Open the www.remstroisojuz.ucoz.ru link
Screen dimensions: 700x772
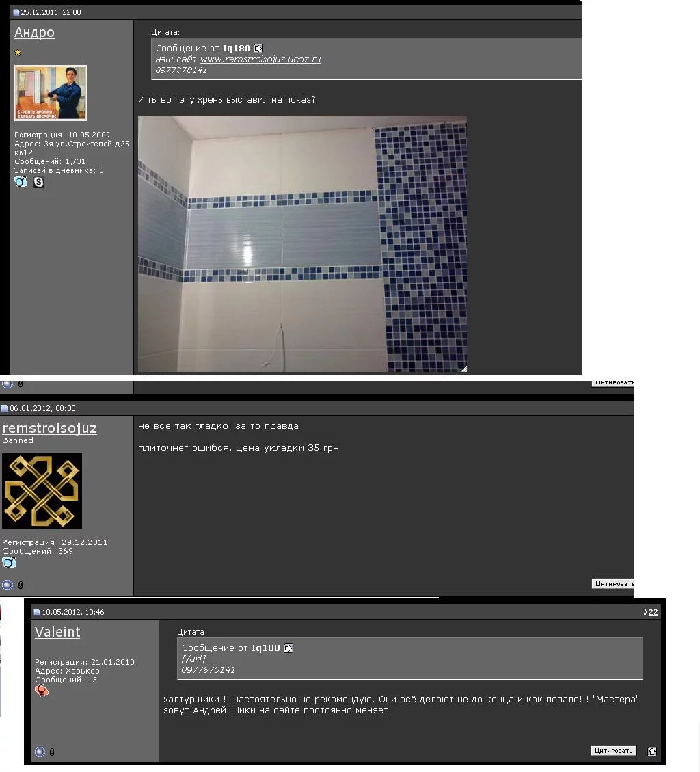coord(260,59)
